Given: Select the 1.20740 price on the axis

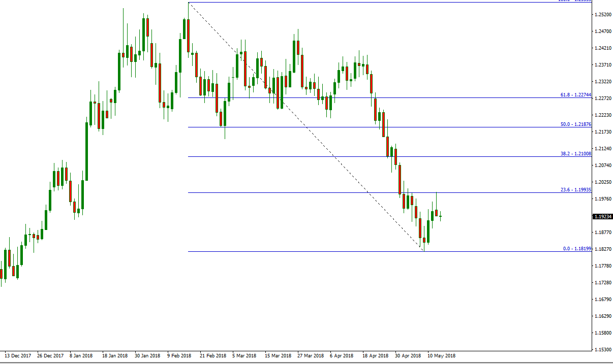Looking at the screenshot, I should [x=603, y=166].
